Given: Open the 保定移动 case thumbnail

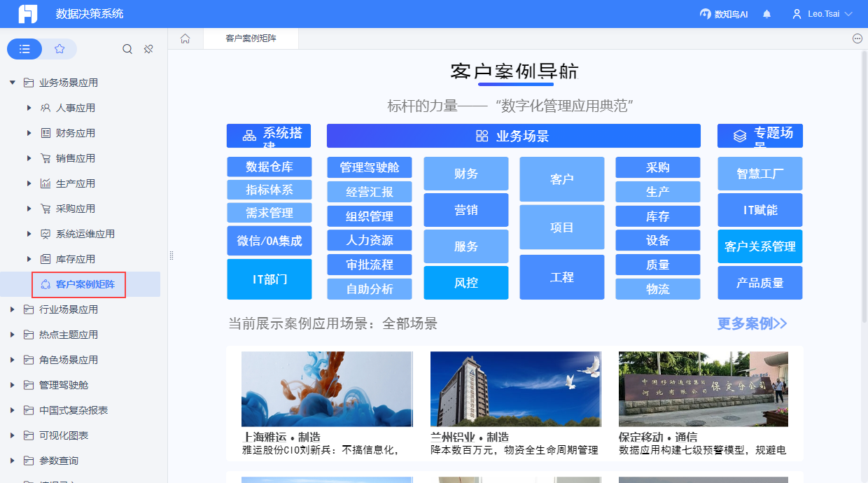Looking at the screenshot, I should [703, 389].
